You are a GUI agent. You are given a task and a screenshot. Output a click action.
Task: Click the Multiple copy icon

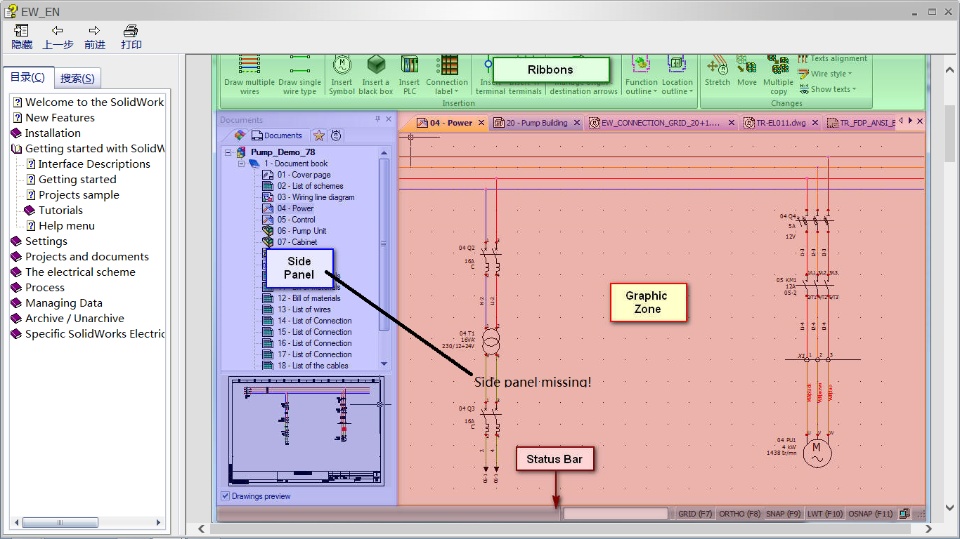(778, 65)
